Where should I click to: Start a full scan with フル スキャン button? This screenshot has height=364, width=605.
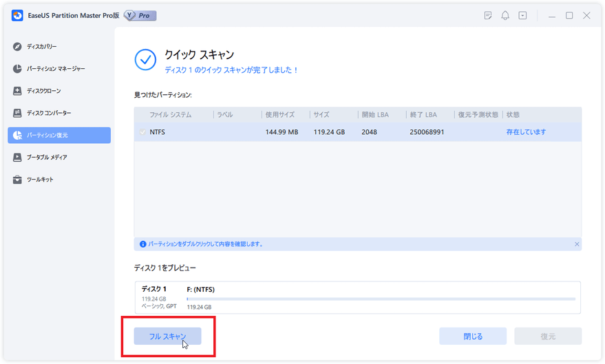168,336
